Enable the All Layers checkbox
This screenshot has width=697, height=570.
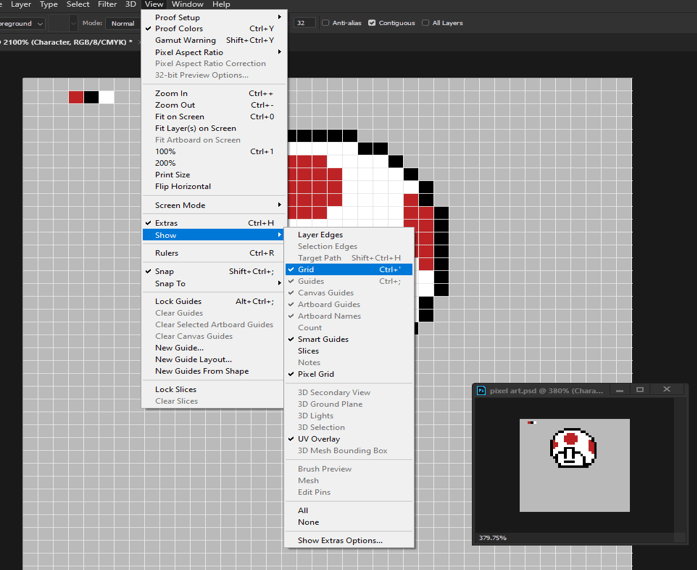pos(426,23)
